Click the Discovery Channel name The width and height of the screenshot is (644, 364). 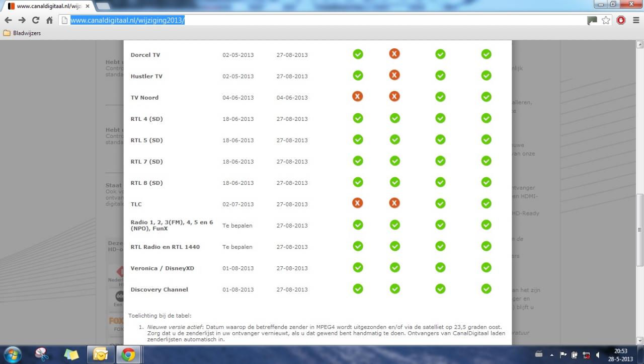tap(159, 289)
